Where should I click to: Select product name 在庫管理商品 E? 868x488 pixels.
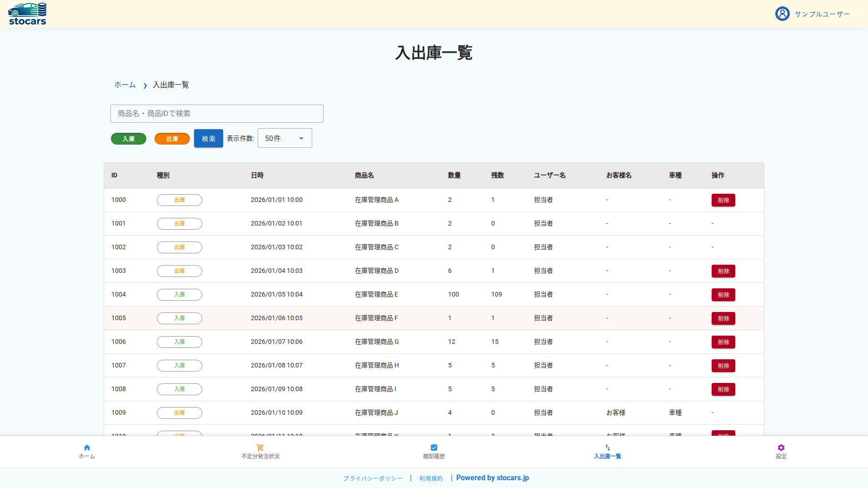(377, 295)
